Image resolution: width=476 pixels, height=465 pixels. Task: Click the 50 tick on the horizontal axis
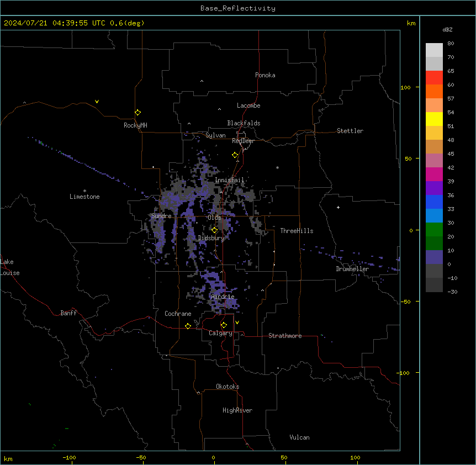284,457
